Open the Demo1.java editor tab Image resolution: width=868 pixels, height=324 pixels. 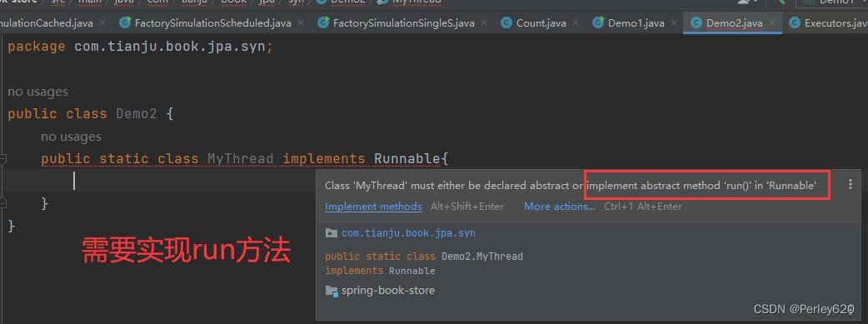636,23
